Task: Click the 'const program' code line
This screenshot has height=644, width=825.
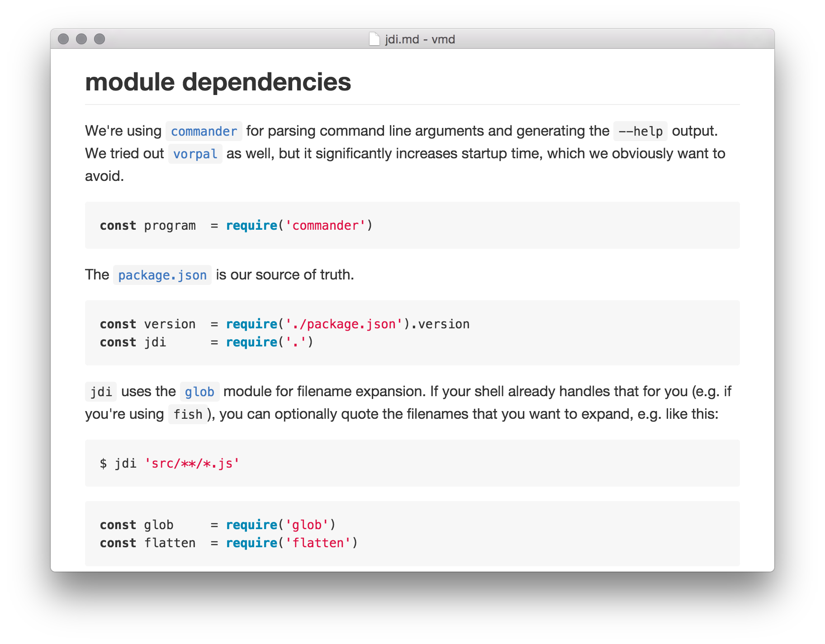Action: 236,225
